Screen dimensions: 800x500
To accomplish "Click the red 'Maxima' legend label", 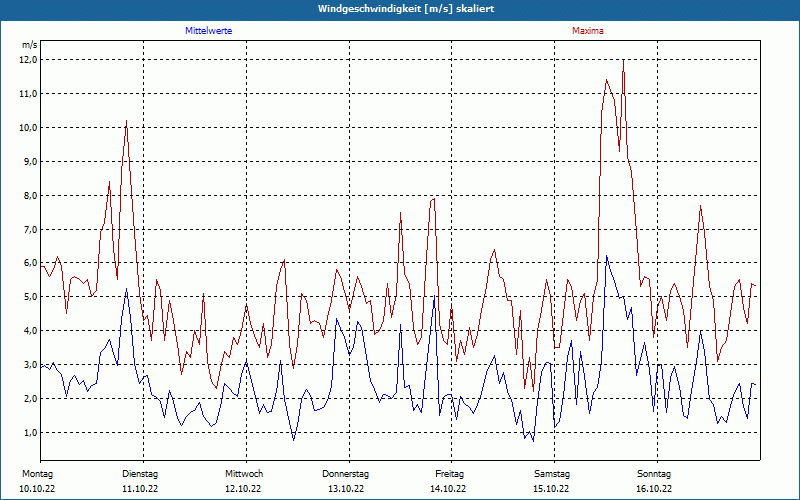I will pyautogui.click(x=588, y=31).
